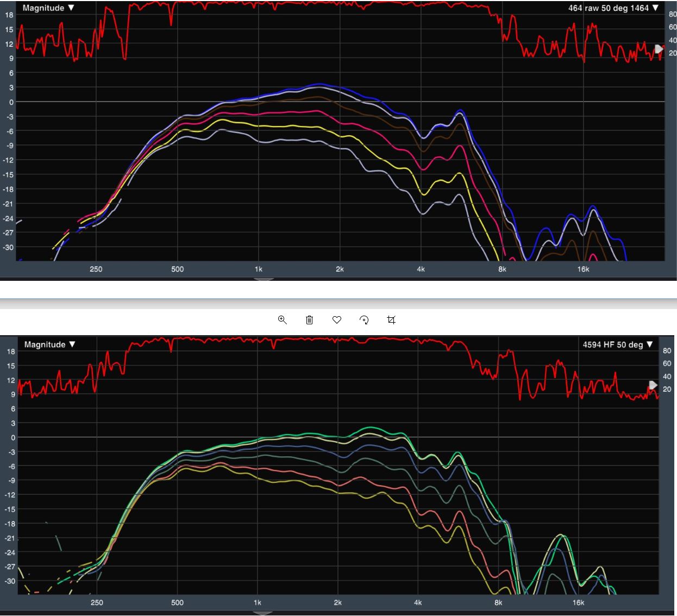677x616 pixels.
Task: Click the coherence threshold marker on top graph
Action: tap(659, 49)
